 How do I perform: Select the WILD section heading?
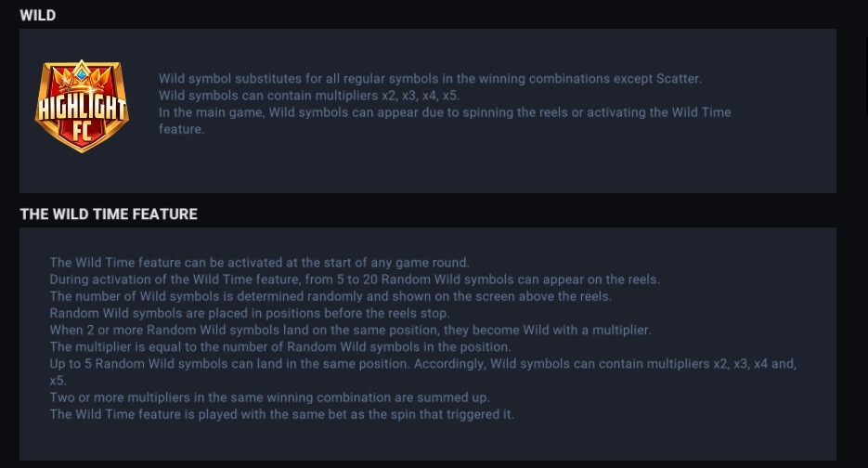[x=38, y=15]
